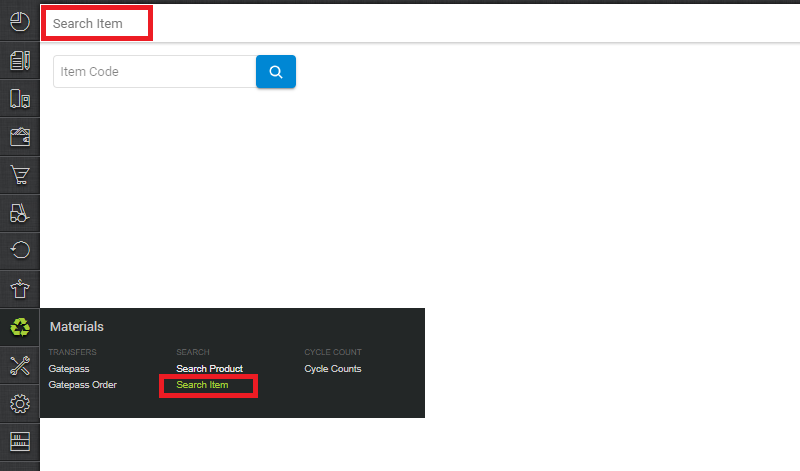Click the SEARCH section label

coord(193,352)
